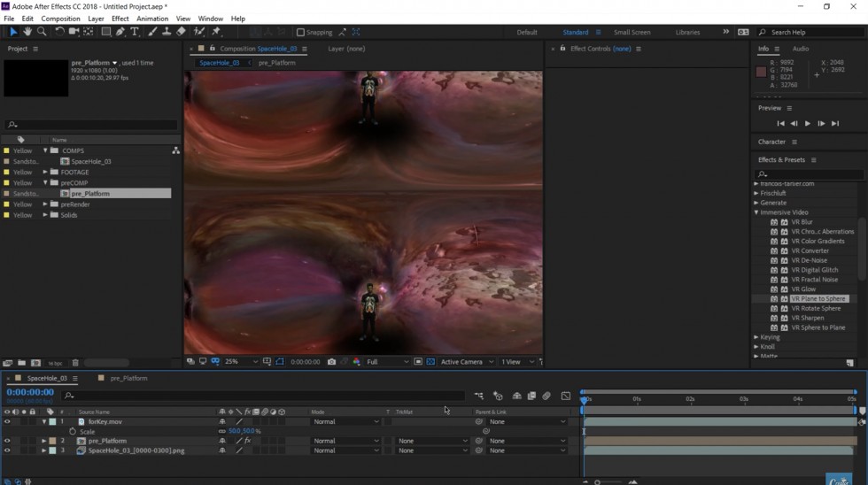Image resolution: width=868 pixels, height=485 pixels.
Task: Open the Composition menu
Action: [x=60, y=18]
